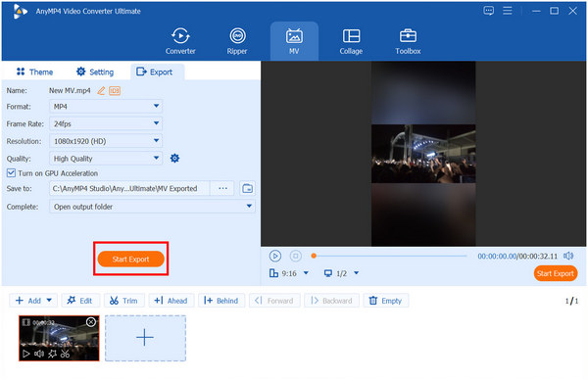The height and width of the screenshot is (380, 588).
Task: Switch to the MV module
Action: click(294, 41)
